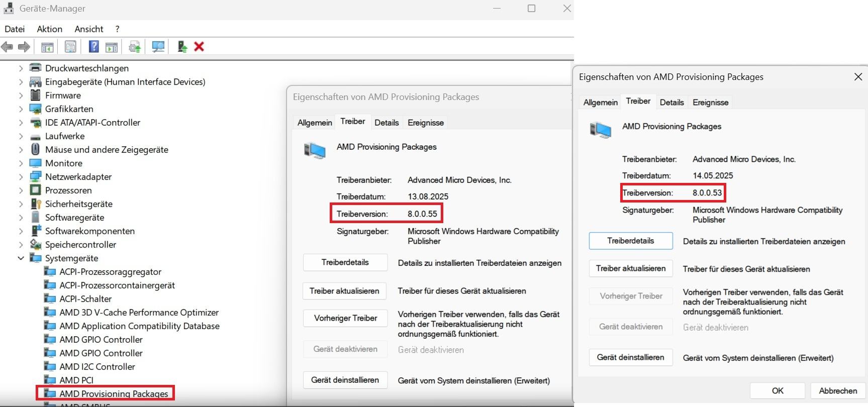This screenshot has height=407, width=868.
Task: Click the Update driver toolbar icon
Action: pos(135,47)
